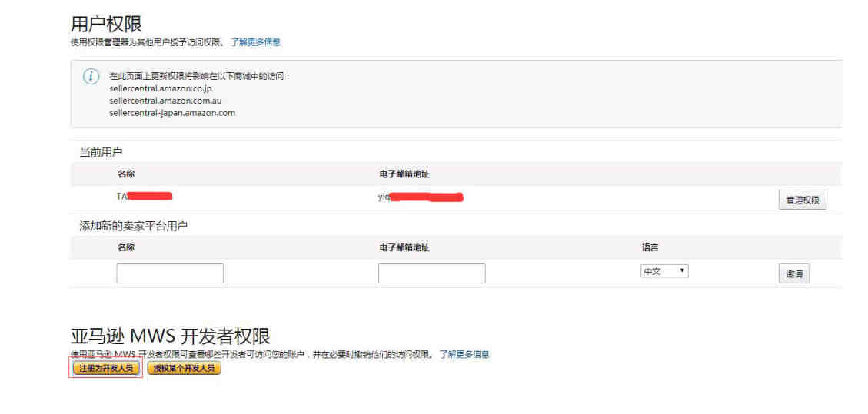The height and width of the screenshot is (414, 868).
Task: Click 电子邮箱地址 column header under 当前用户
Action: click(404, 174)
